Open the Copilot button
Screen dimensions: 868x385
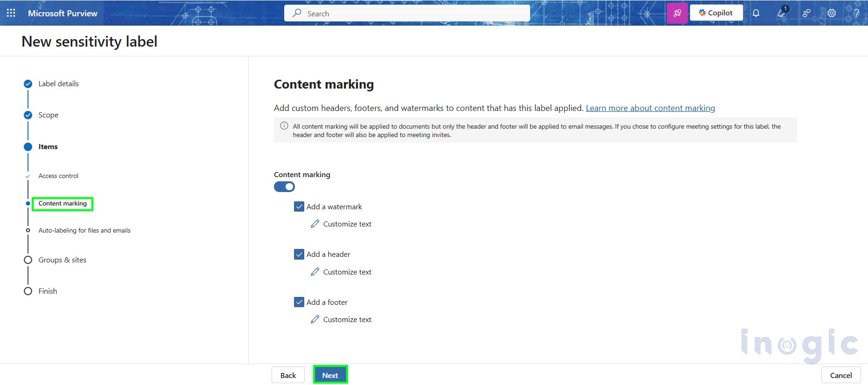coord(716,13)
